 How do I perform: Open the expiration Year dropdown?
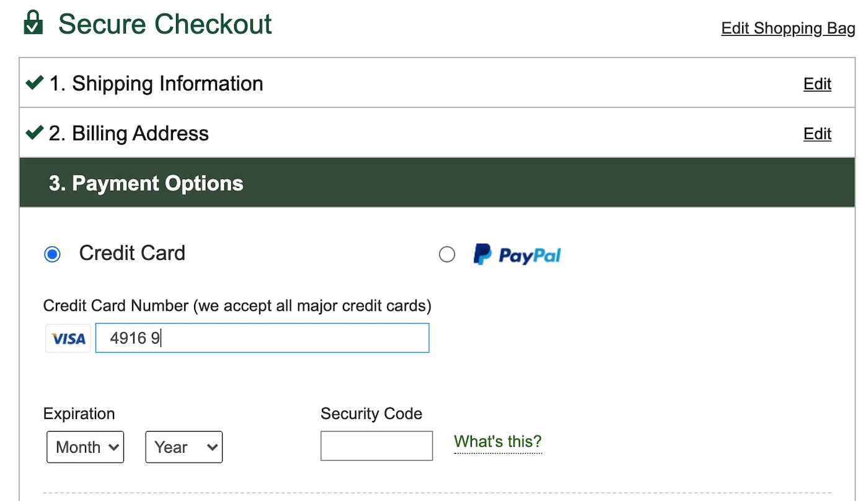[x=184, y=446]
